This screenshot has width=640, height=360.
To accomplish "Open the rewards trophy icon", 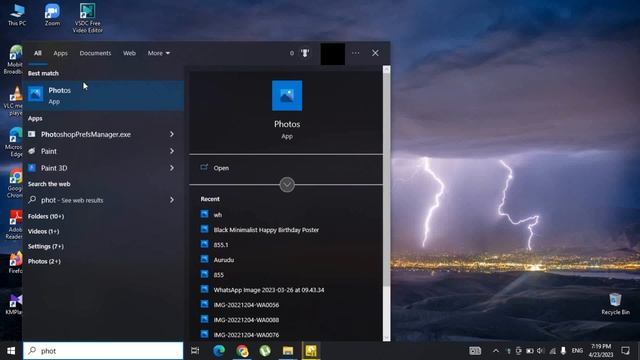I will click(x=305, y=53).
